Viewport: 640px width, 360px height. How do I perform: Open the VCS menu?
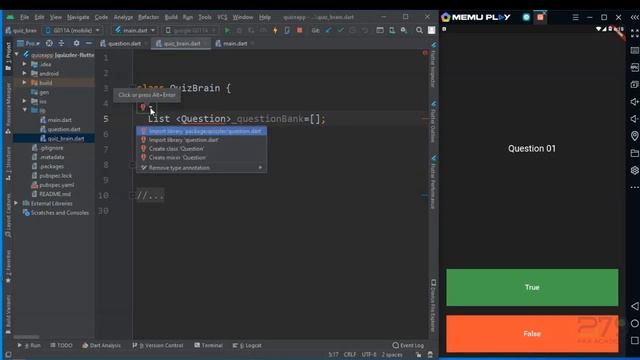pos(222,17)
